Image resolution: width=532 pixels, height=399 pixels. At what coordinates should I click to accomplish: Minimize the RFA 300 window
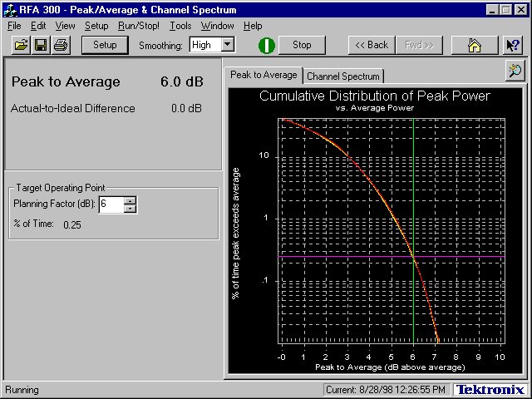pos(492,9)
